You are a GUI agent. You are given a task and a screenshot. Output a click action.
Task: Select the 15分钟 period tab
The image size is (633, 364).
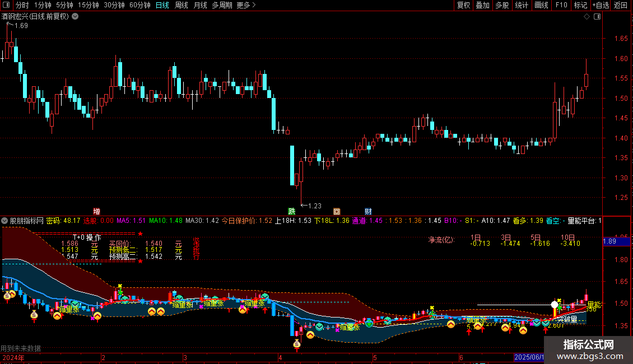point(89,5)
